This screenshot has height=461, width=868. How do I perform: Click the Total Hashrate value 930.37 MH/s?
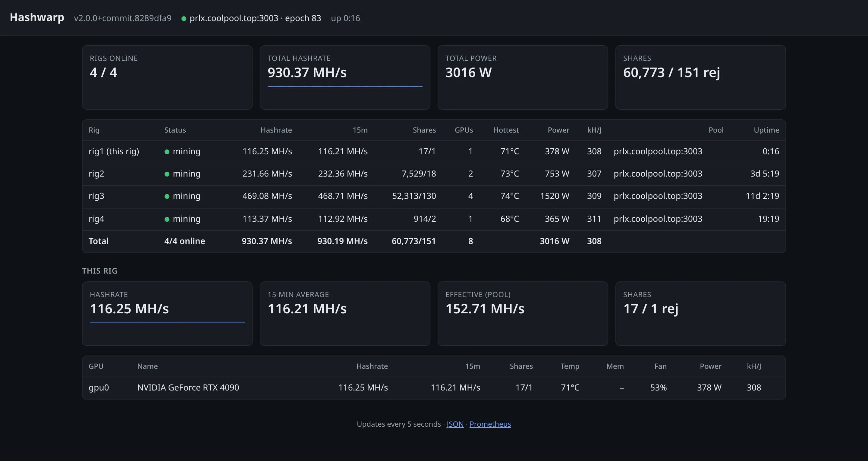(307, 72)
